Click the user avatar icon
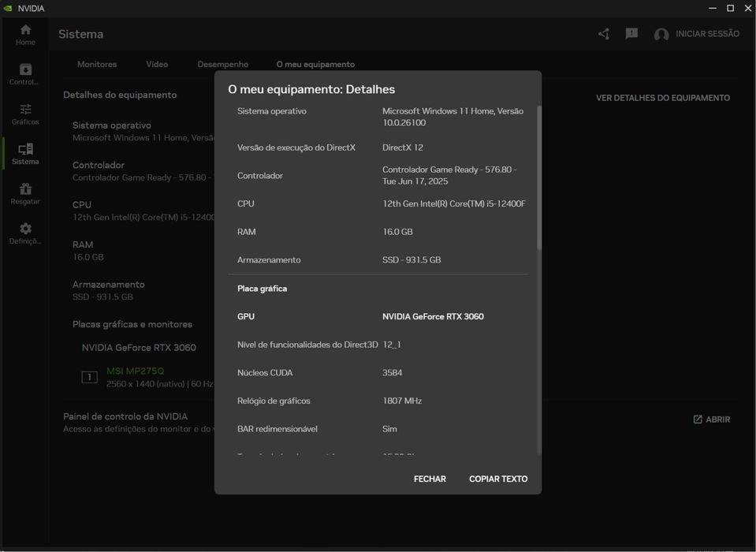 coord(661,34)
